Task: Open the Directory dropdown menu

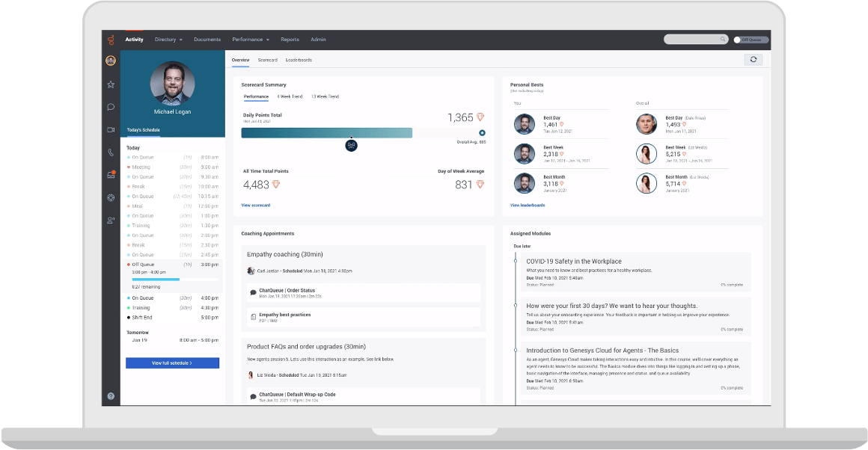Action: [x=168, y=39]
